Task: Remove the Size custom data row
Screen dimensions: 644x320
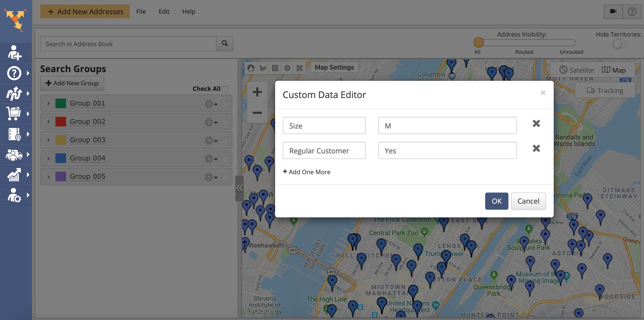Action: point(536,123)
